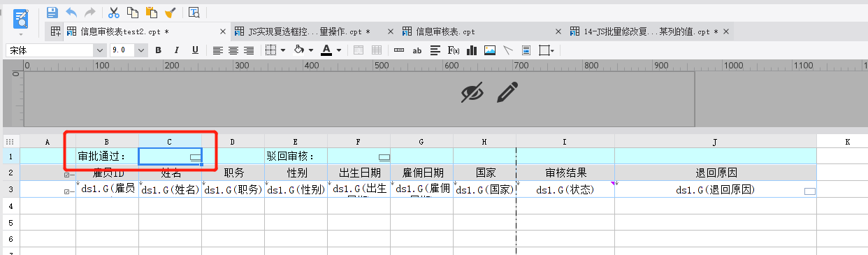Insert image picture icon
This screenshot has height=255, width=868.
[490, 50]
